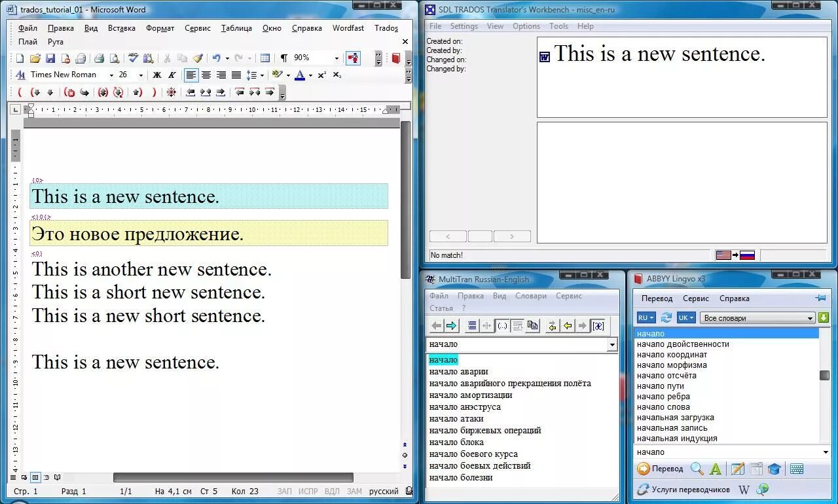Viewport: 838px width, 504px height.
Task: Click the previous match button in Workbench
Action: pyautogui.click(x=448, y=236)
